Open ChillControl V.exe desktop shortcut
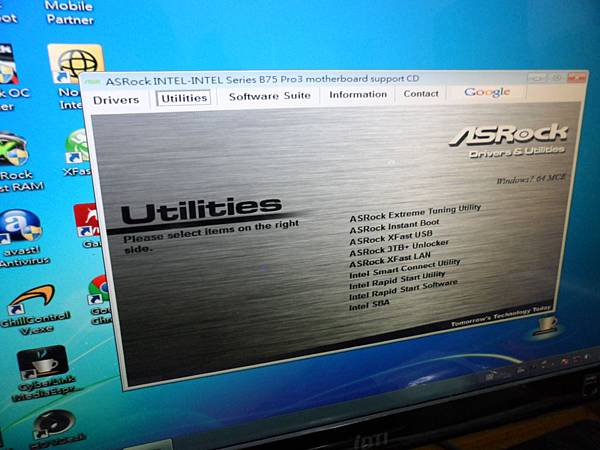Image resolution: width=600 pixels, height=450 pixels. pos(34,309)
